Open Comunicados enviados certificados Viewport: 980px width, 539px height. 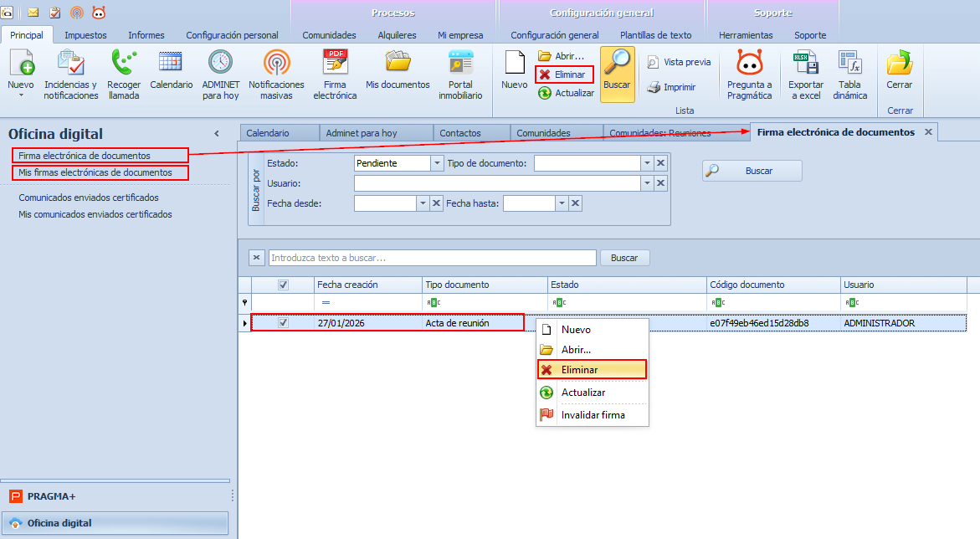[x=89, y=198]
